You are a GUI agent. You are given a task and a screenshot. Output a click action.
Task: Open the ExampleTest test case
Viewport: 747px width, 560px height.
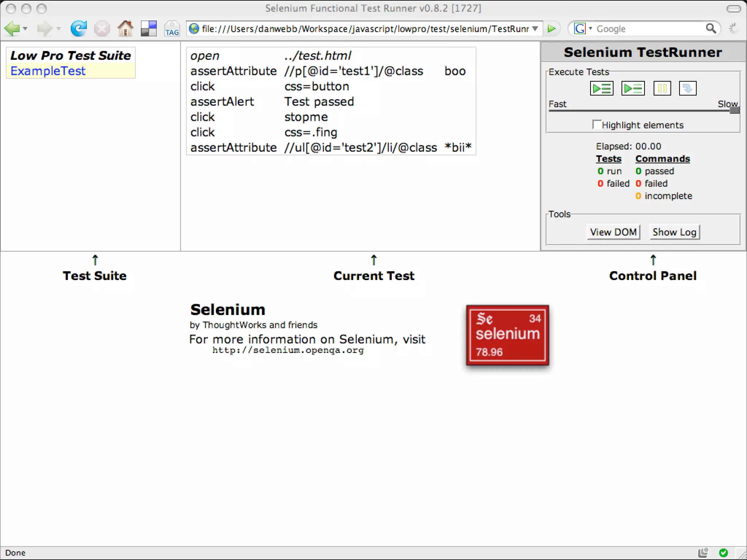(x=48, y=71)
